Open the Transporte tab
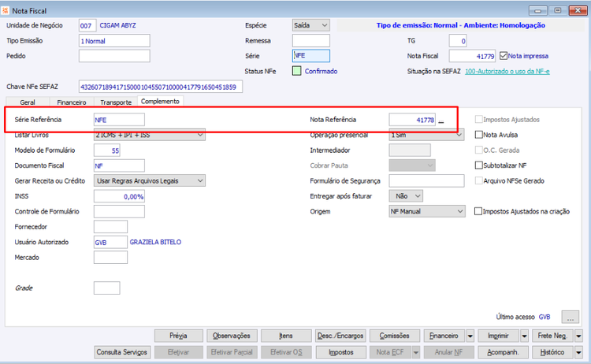The width and height of the screenshot is (591, 364). (116, 102)
